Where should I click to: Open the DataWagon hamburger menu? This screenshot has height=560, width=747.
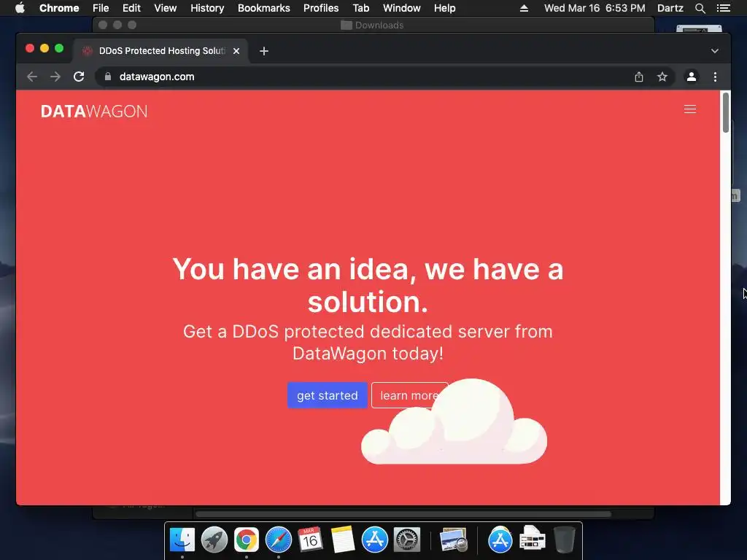click(690, 109)
